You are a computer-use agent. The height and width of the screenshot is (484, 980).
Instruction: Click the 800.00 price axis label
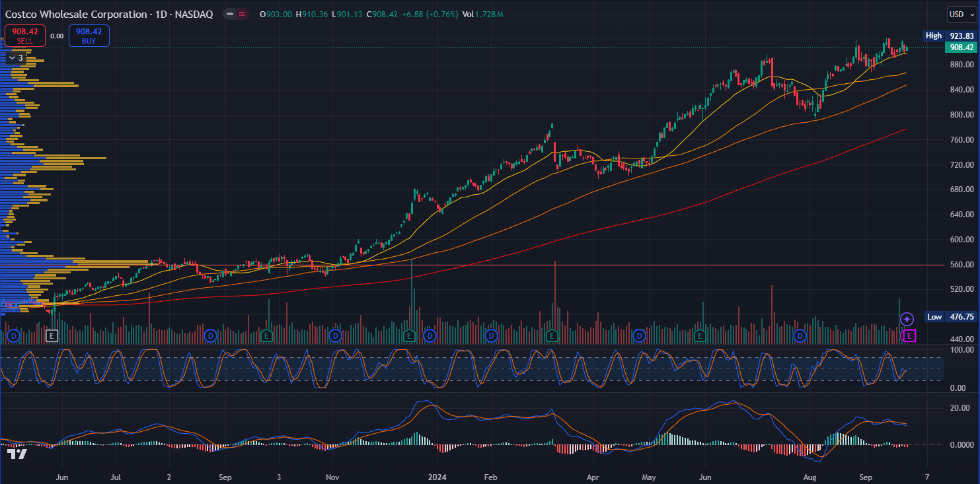click(x=961, y=115)
